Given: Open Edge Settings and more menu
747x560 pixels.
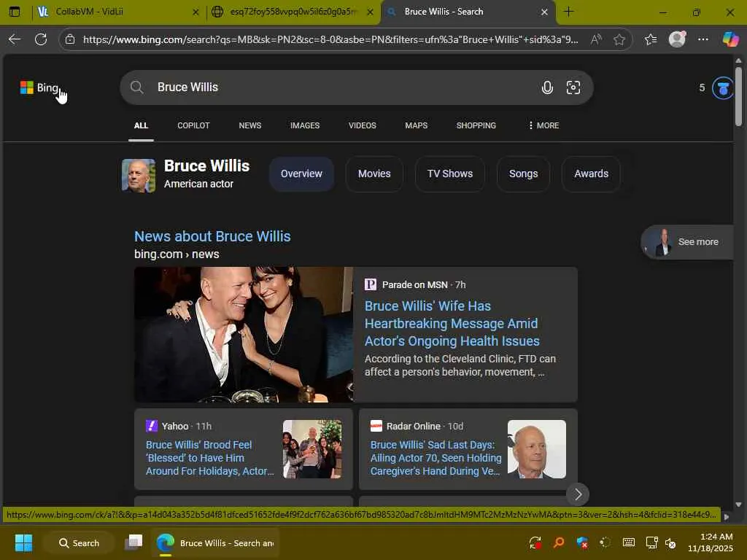Looking at the screenshot, I should [703, 39].
